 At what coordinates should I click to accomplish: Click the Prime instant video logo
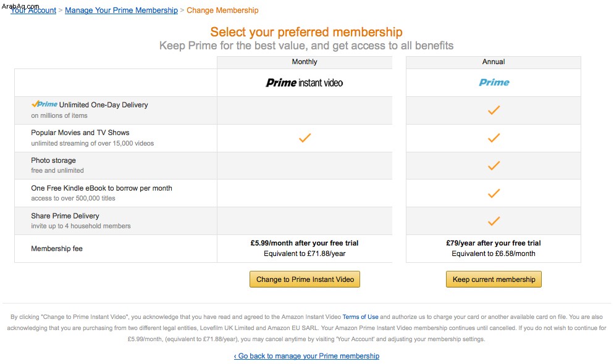point(305,83)
